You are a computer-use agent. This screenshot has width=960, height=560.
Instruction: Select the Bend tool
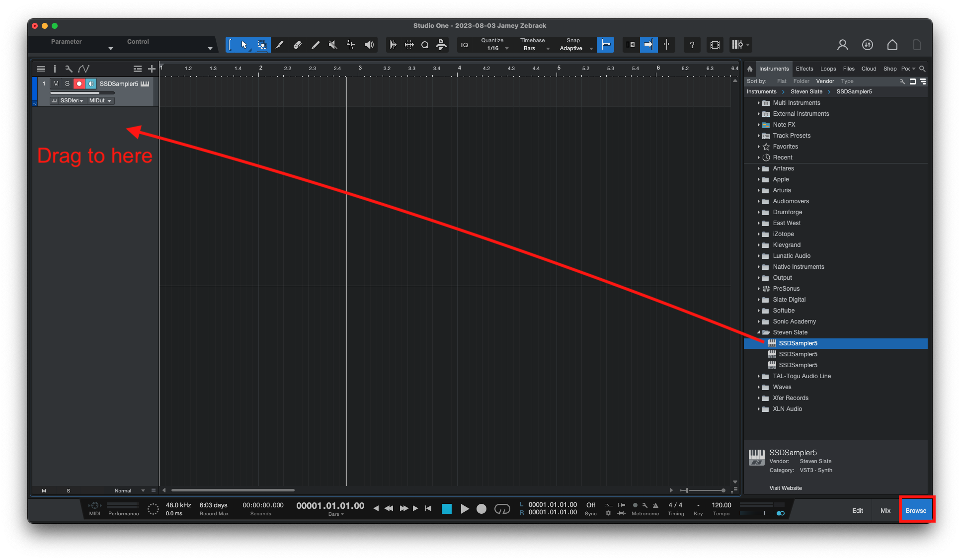tap(351, 45)
